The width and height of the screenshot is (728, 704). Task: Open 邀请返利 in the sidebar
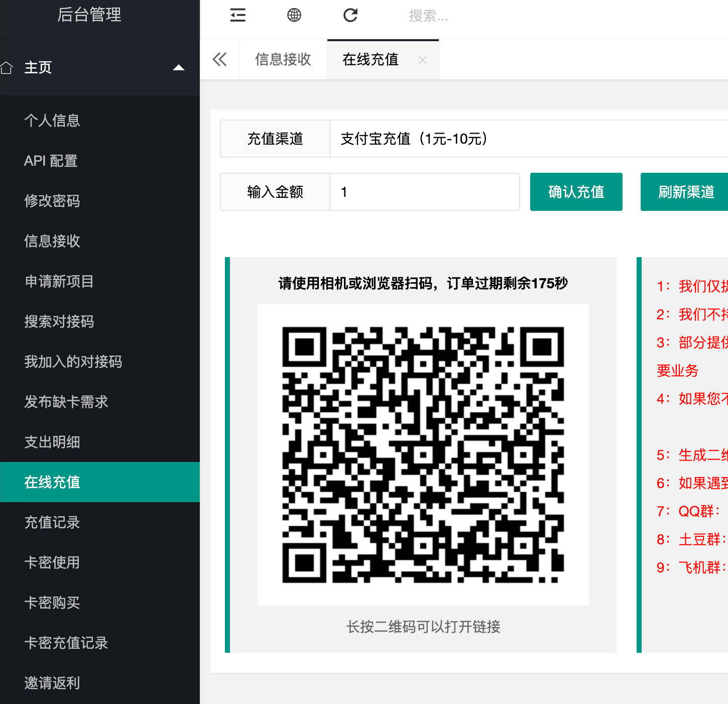pyautogui.click(x=100, y=683)
